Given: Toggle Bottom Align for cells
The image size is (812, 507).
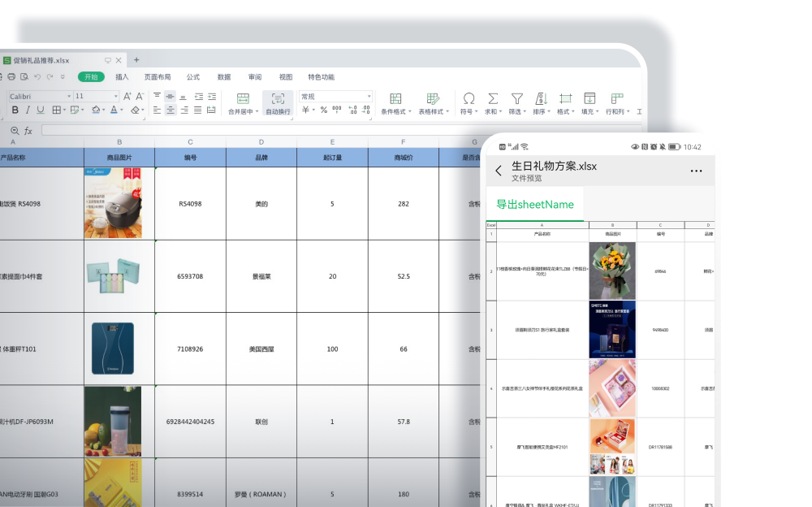Looking at the screenshot, I should pos(183,97).
